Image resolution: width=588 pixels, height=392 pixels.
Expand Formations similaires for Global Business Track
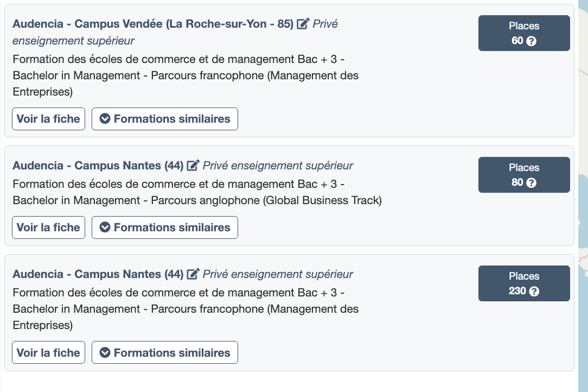tap(165, 227)
